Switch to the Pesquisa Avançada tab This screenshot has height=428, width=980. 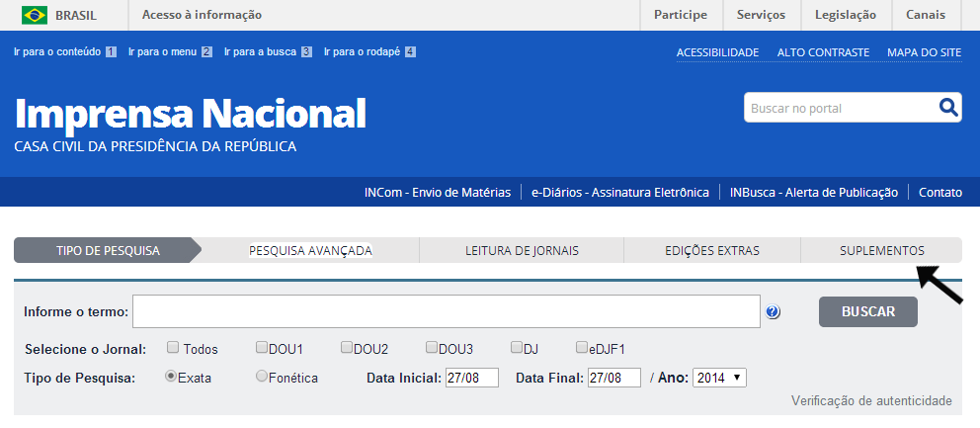(310, 251)
